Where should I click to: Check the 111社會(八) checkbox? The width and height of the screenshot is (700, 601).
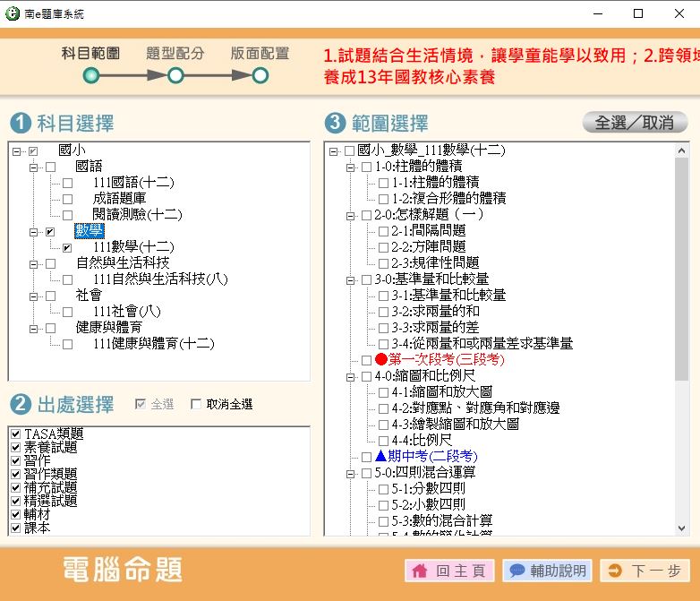pos(67,313)
